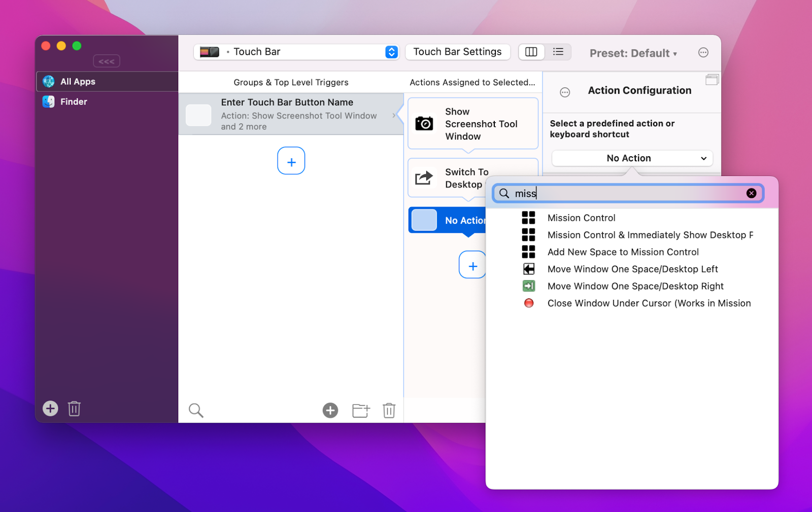812x512 pixels.
Task: Click the left arrow Move Left icon
Action: [x=529, y=269]
